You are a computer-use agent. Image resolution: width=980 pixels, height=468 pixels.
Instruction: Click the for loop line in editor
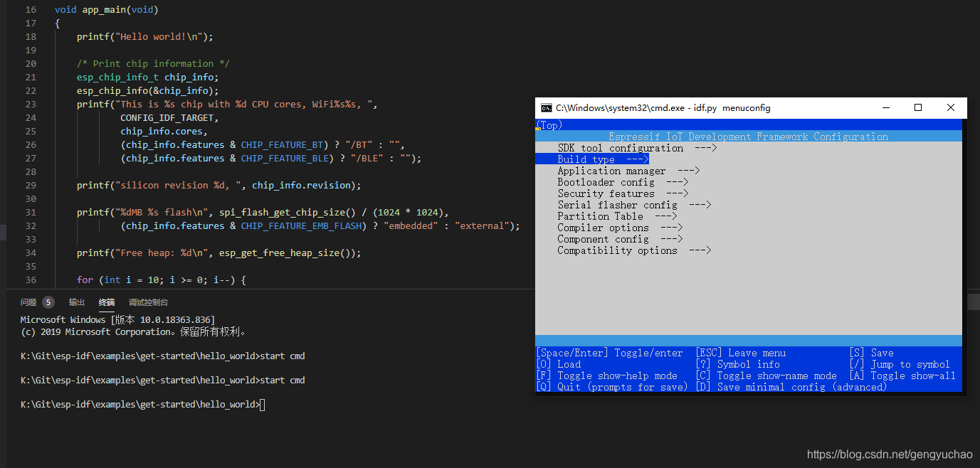[162, 280]
